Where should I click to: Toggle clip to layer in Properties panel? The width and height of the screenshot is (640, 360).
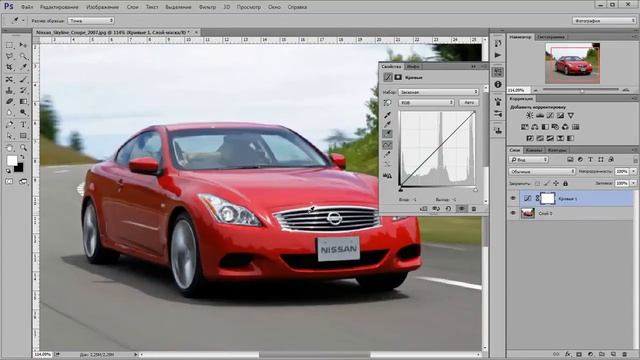[x=424, y=209]
